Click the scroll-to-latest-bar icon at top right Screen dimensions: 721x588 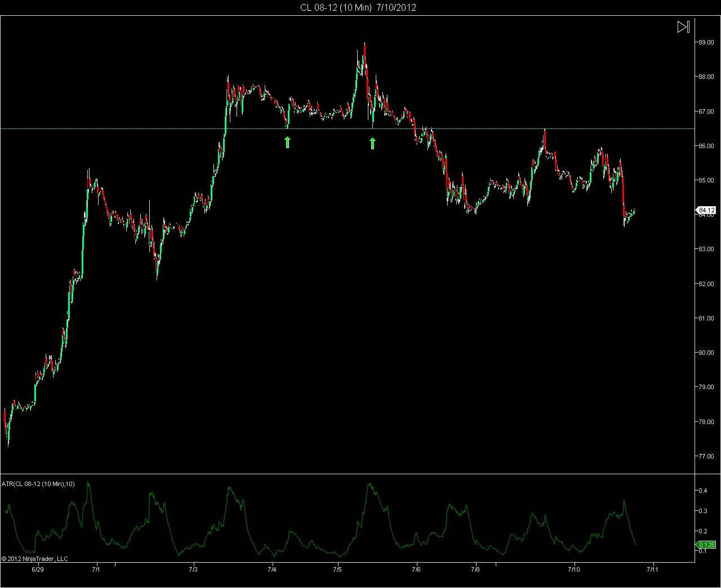[683, 26]
